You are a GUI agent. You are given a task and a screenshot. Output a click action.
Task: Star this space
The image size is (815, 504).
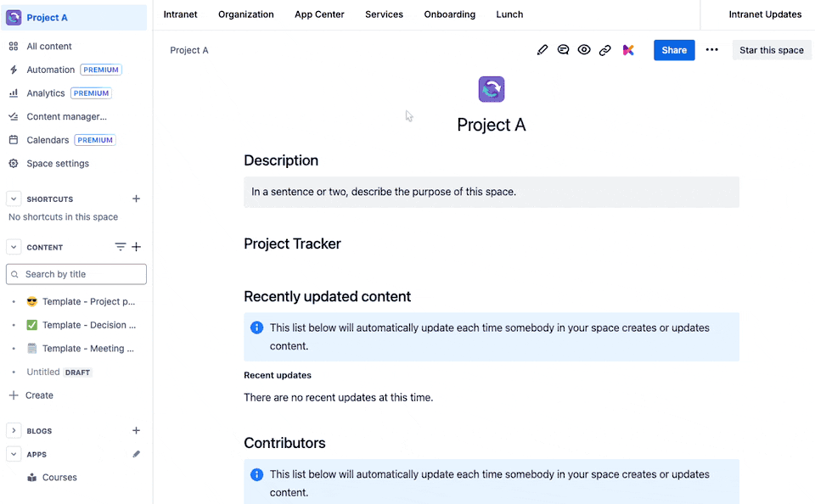tap(771, 50)
